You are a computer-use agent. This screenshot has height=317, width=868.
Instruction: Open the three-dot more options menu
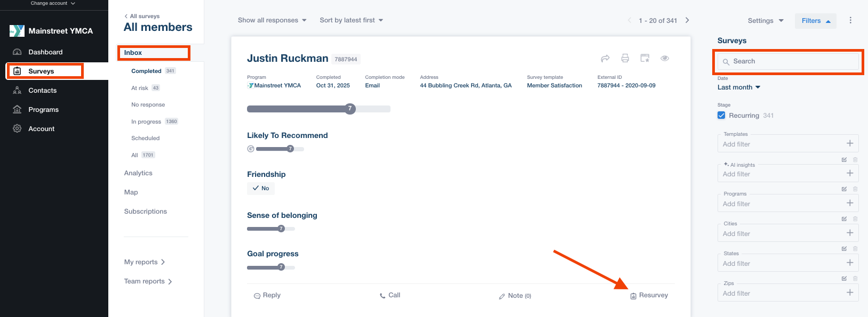[x=850, y=20]
